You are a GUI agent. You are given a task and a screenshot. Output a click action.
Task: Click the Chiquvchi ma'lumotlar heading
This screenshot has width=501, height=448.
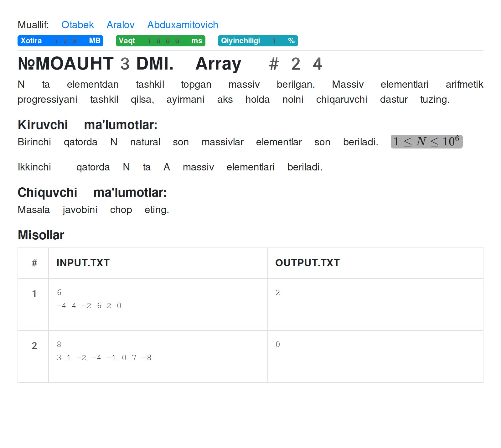pyautogui.click(x=92, y=192)
